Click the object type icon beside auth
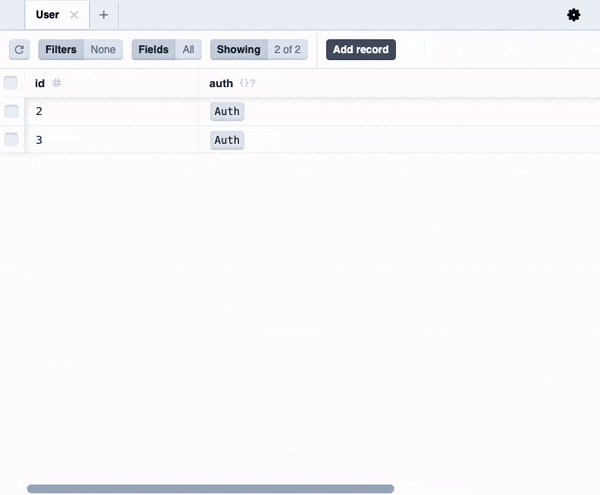Viewport: 600px width, 495px height. [247, 83]
